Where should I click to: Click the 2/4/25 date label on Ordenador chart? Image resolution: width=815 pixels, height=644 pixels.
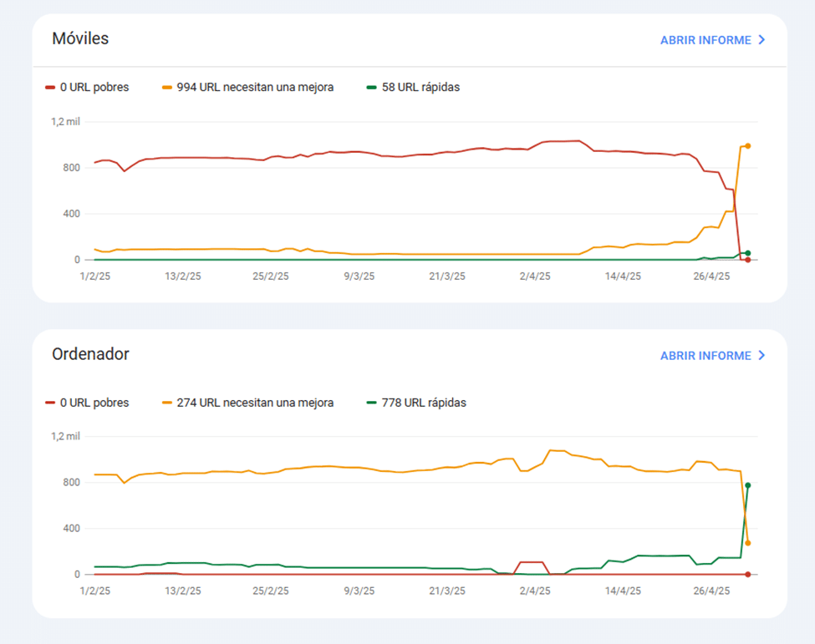pyautogui.click(x=535, y=591)
